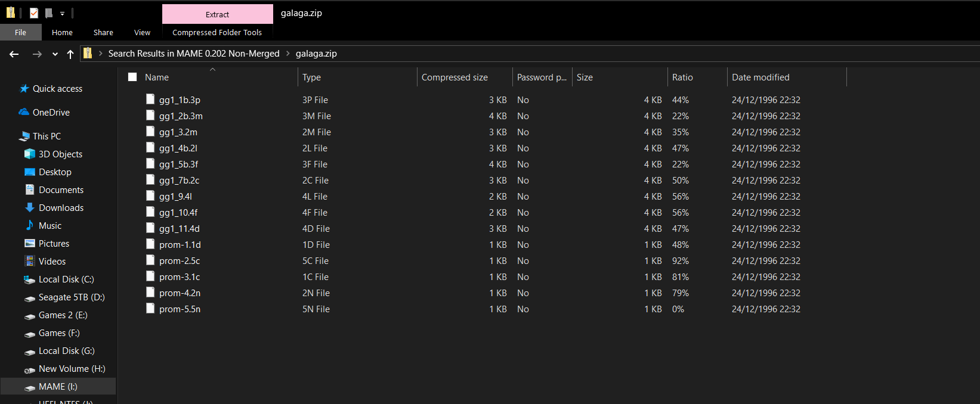Click the MAME (I:) drive icon
Viewport: 980px width, 404px height.
click(x=30, y=388)
